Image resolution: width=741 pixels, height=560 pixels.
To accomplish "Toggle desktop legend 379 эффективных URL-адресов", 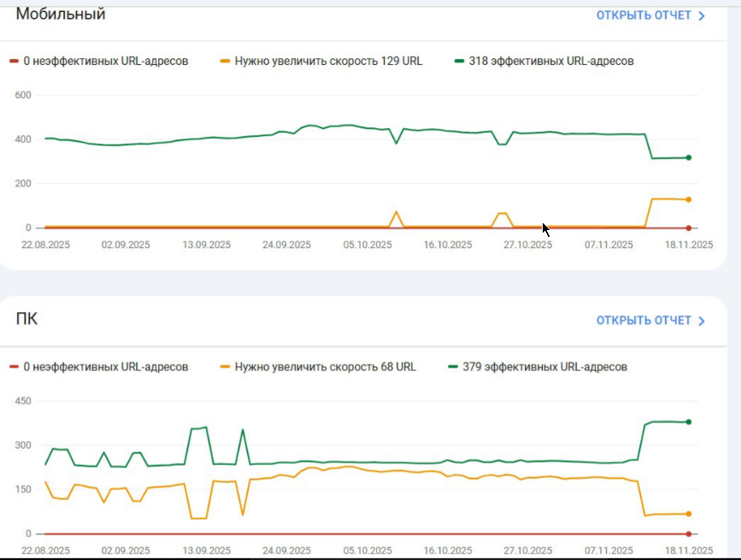I will tap(538, 367).
